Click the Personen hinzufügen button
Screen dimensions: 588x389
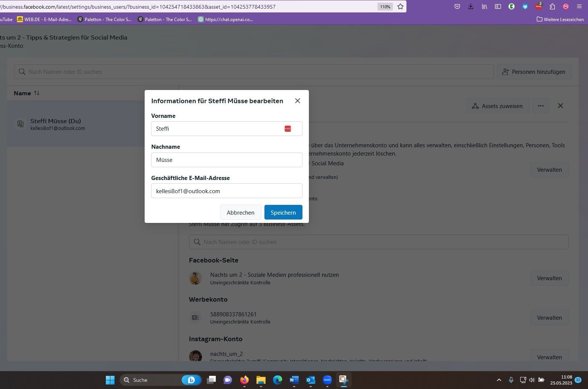coord(535,72)
